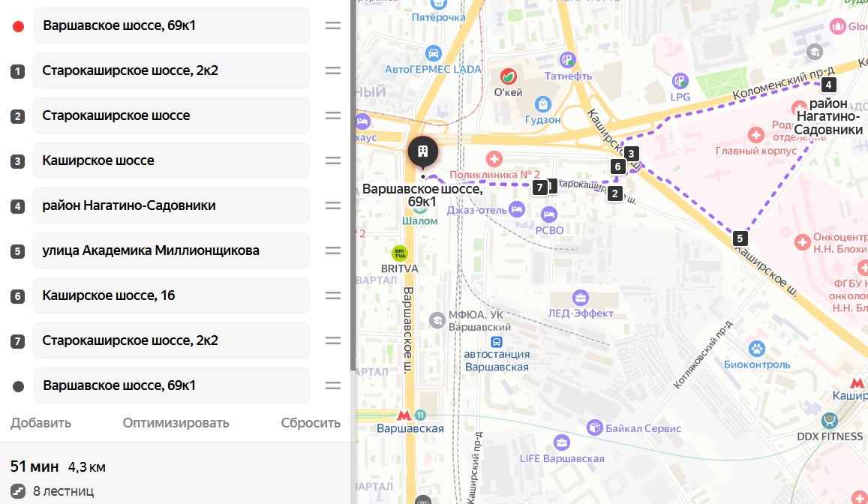Open the Байкал Сервис cargo icon
The image size is (868, 504).
(x=594, y=427)
